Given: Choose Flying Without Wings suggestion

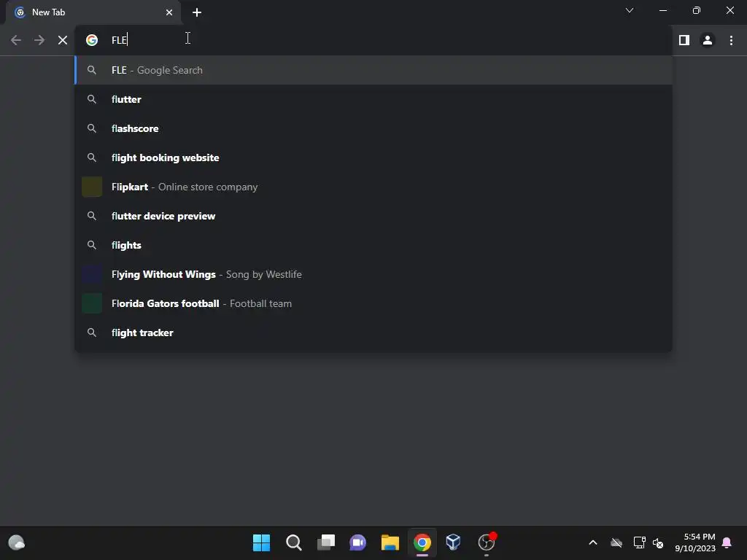Looking at the screenshot, I should pyautogui.click(x=373, y=274).
